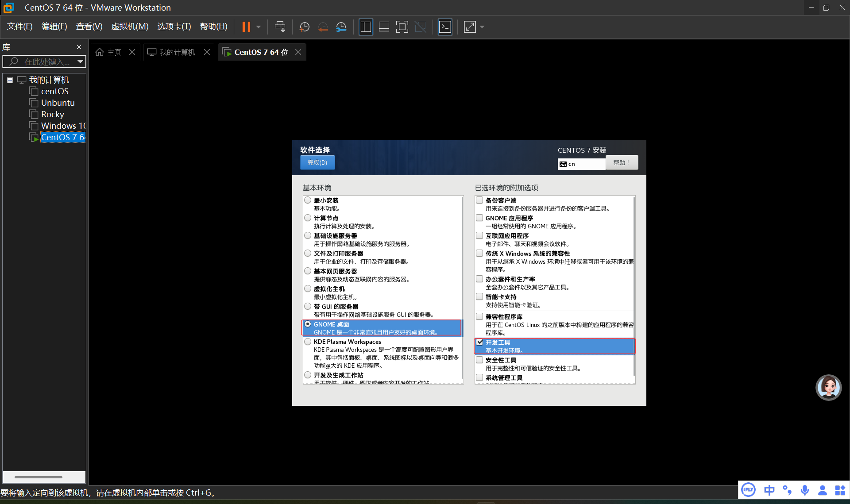
Task: Click the input method microphone icon
Action: (805, 490)
